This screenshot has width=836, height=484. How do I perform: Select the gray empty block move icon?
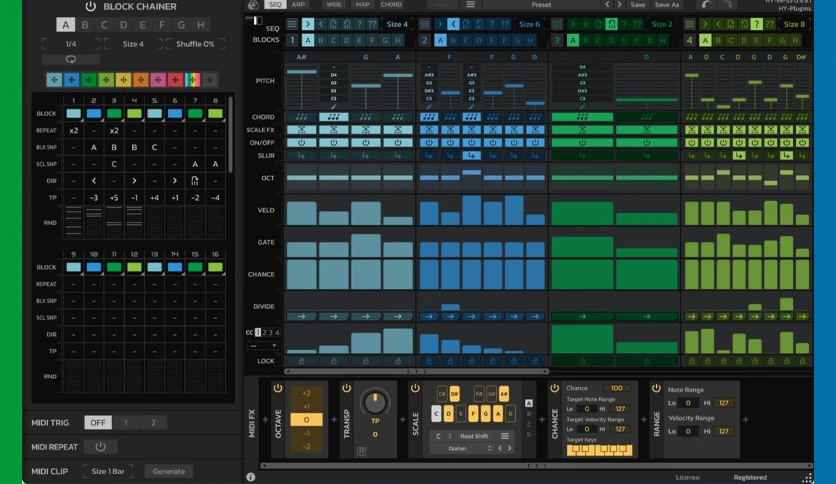tap(210, 79)
